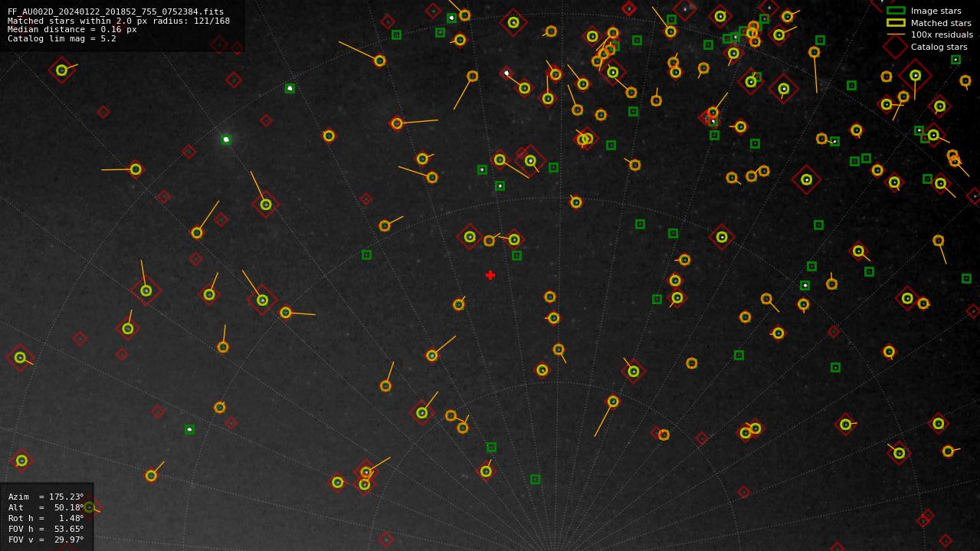Select the "100x residuals" legend label
The image size is (980, 551).
tap(942, 34)
